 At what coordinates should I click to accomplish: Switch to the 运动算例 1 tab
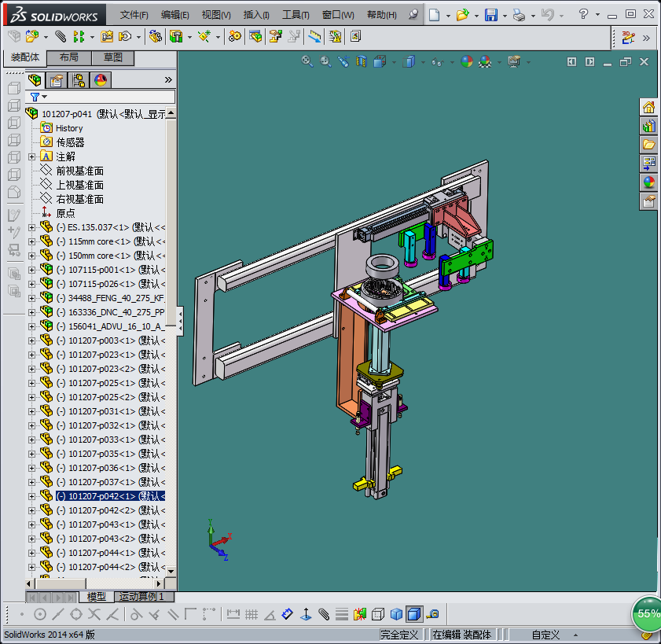[x=141, y=597]
